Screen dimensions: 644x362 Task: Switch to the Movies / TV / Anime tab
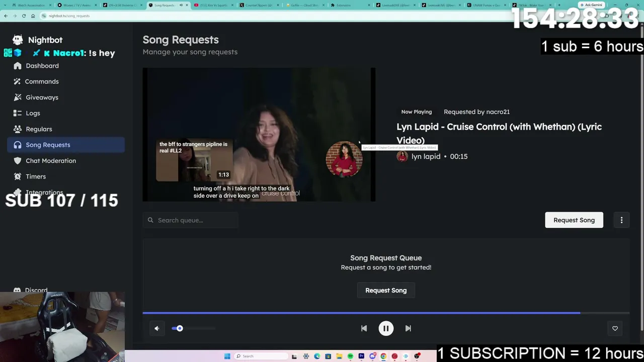coord(76,5)
